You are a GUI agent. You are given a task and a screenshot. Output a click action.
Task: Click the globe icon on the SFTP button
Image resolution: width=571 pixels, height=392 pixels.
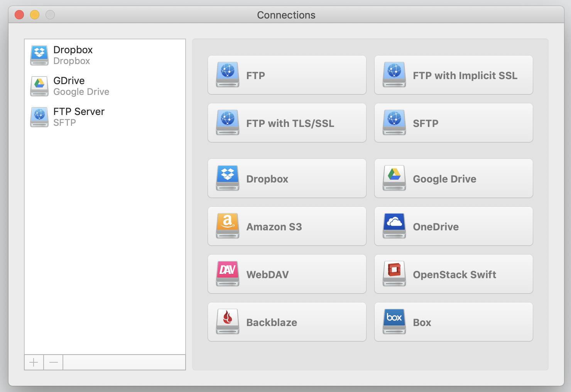(394, 123)
